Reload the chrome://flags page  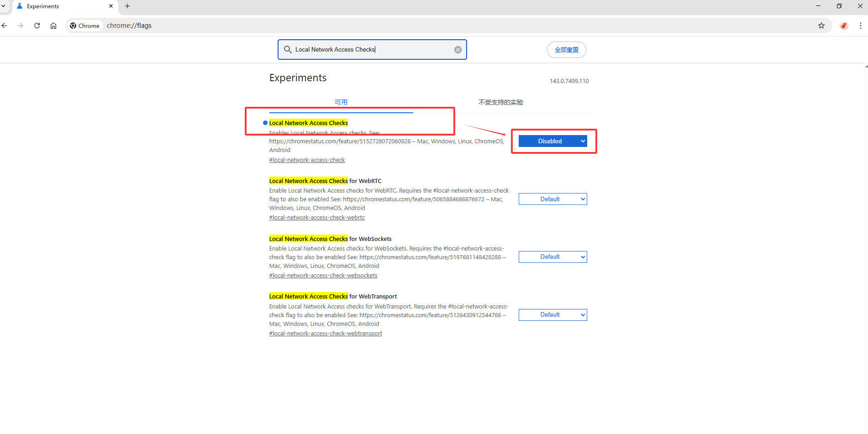click(37, 26)
